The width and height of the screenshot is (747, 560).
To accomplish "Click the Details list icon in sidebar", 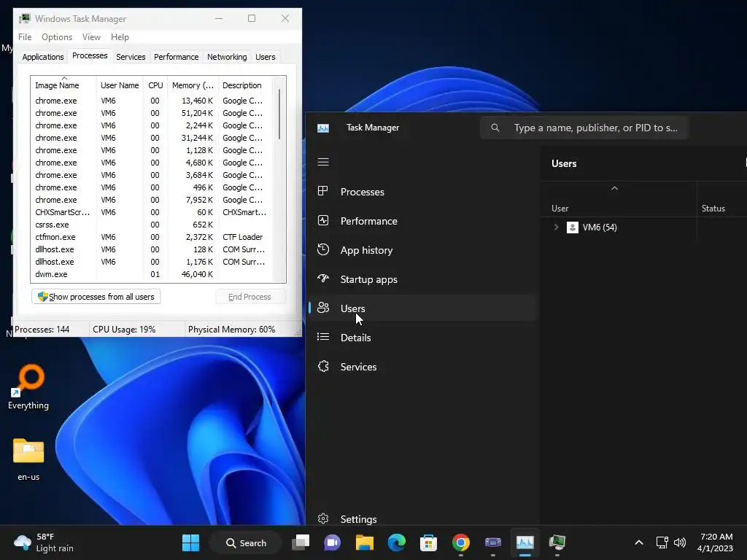I will [x=323, y=337].
